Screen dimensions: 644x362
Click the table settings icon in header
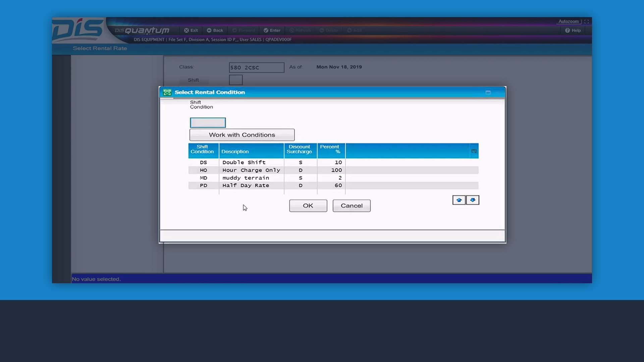point(474,151)
